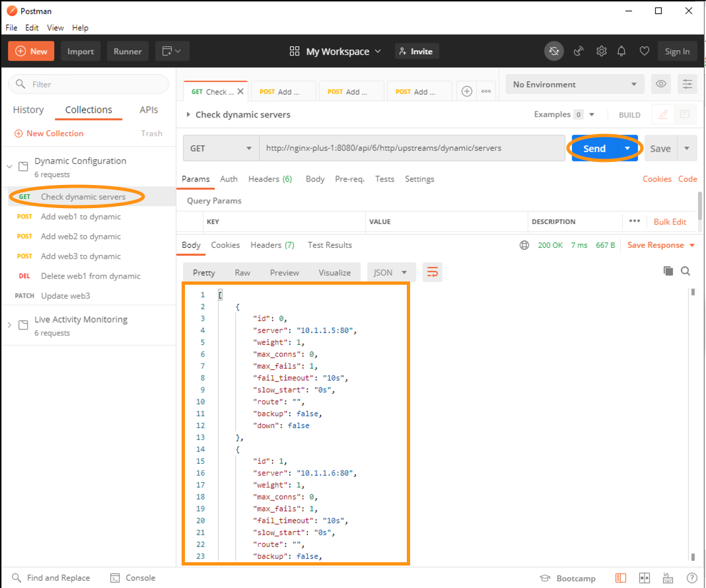Open the query params column options ellipsis
This screenshot has height=588, width=706.
tap(635, 221)
